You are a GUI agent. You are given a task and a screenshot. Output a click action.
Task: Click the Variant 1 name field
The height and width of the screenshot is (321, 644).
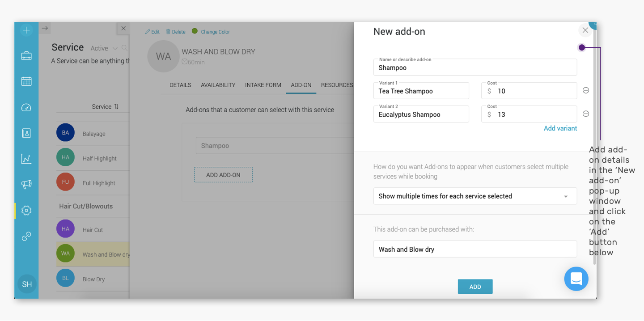421,90
